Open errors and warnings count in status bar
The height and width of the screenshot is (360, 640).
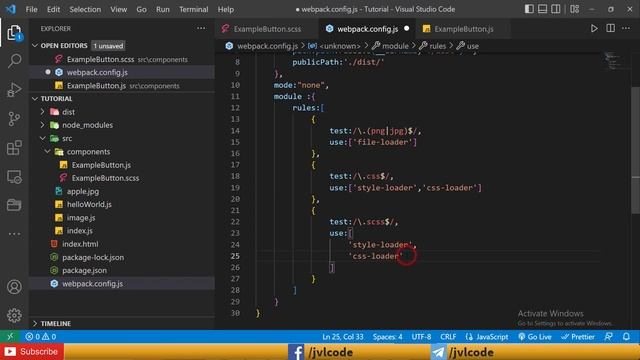[40, 337]
